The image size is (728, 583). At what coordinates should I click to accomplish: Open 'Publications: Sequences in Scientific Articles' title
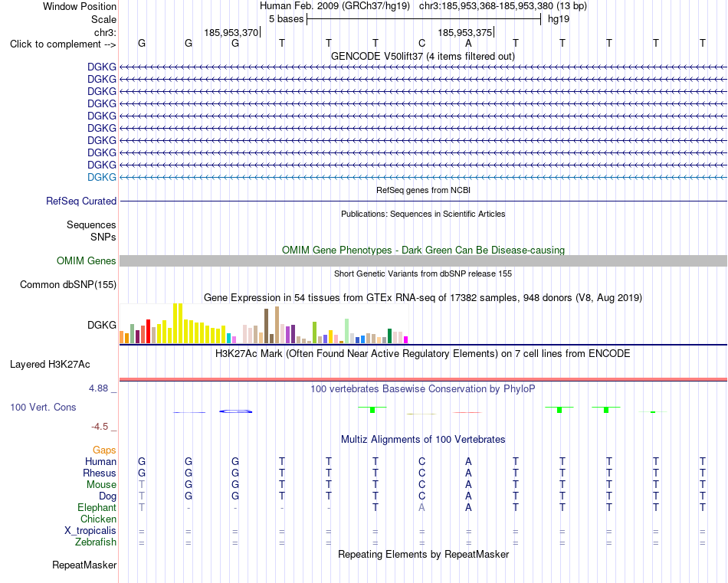423,214
